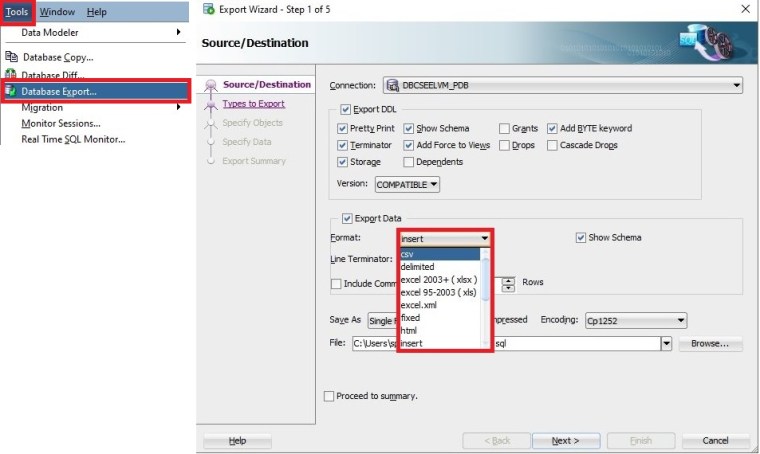Image resolution: width=760 pixels, height=454 pixels.
Task: Toggle Add Force to Views
Action: pyautogui.click(x=409, y=145)
